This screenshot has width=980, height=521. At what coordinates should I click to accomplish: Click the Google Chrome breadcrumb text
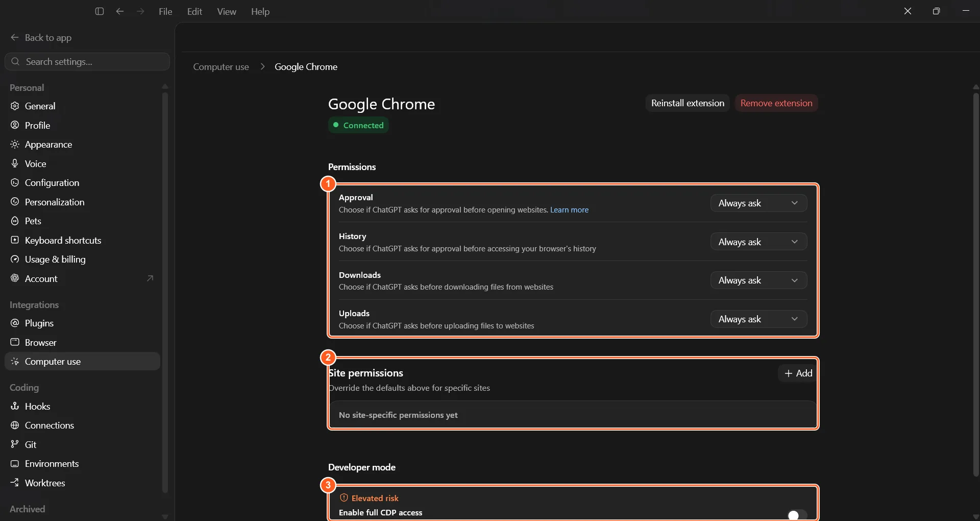tap(306, 66)
